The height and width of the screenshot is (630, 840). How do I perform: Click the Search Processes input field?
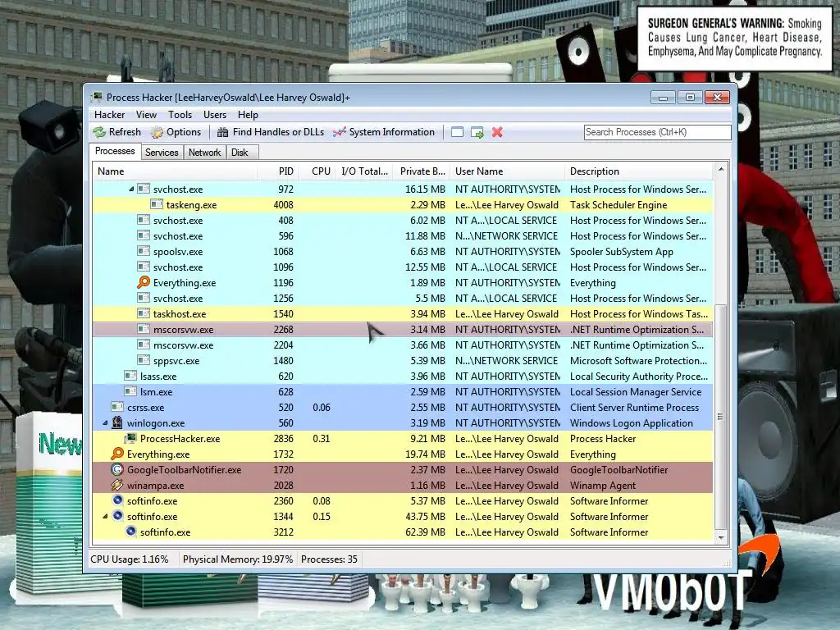657,132
